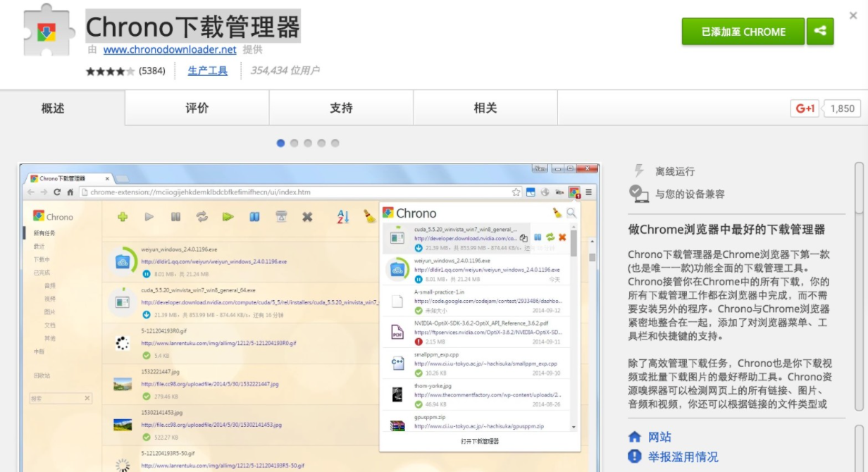This screenshot has height=472, width=868.
Task: Click the 354,434 位用户 user count text
Action: (285, 70)
